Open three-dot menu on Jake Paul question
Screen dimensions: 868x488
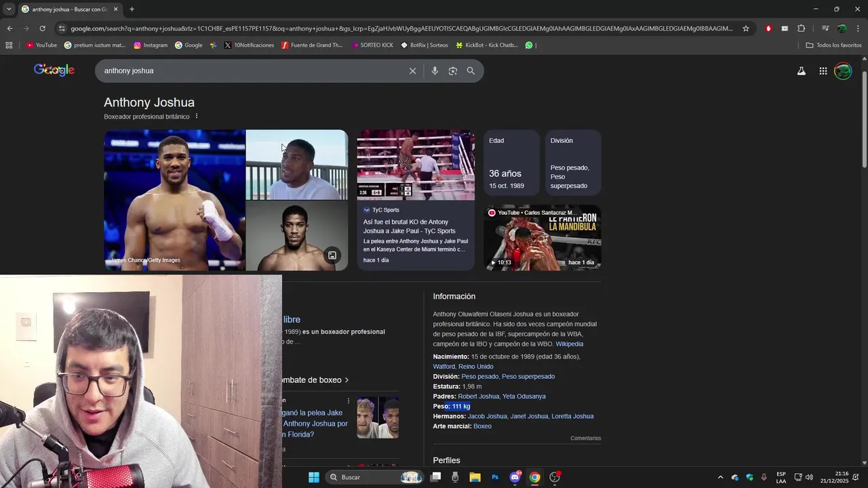(x=349, y=401)
